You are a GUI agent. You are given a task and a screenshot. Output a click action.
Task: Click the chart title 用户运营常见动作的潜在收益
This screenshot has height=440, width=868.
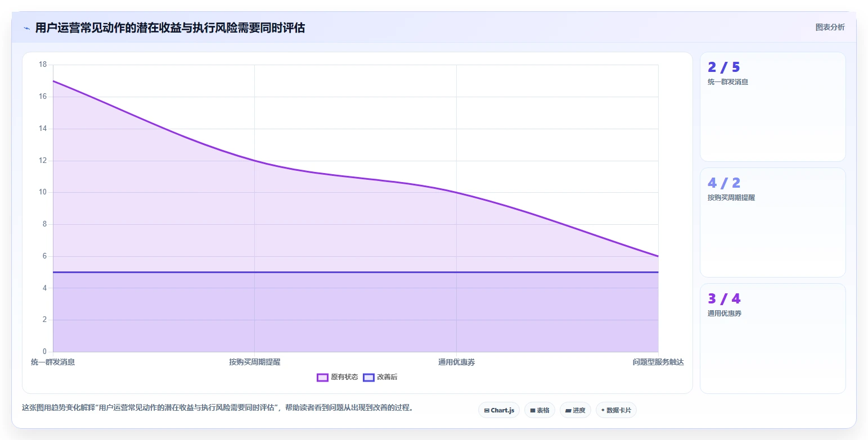tap(170, 28)
